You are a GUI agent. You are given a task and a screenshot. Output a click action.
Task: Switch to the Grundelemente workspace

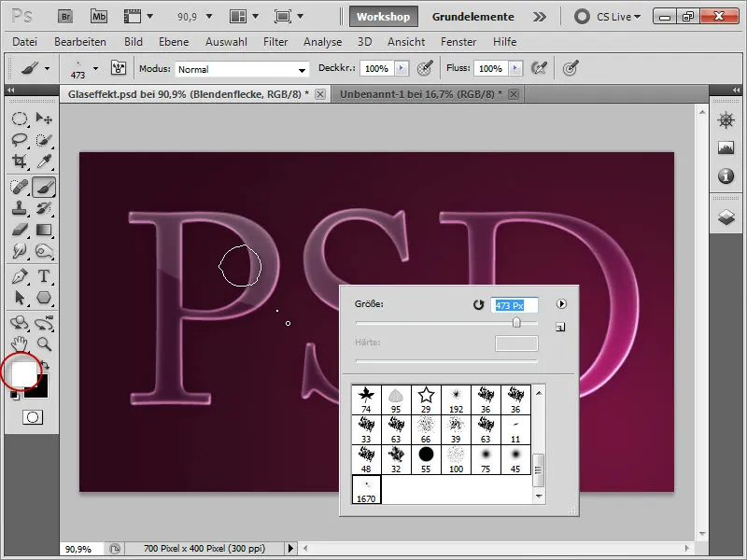click(x=473, y=17)
